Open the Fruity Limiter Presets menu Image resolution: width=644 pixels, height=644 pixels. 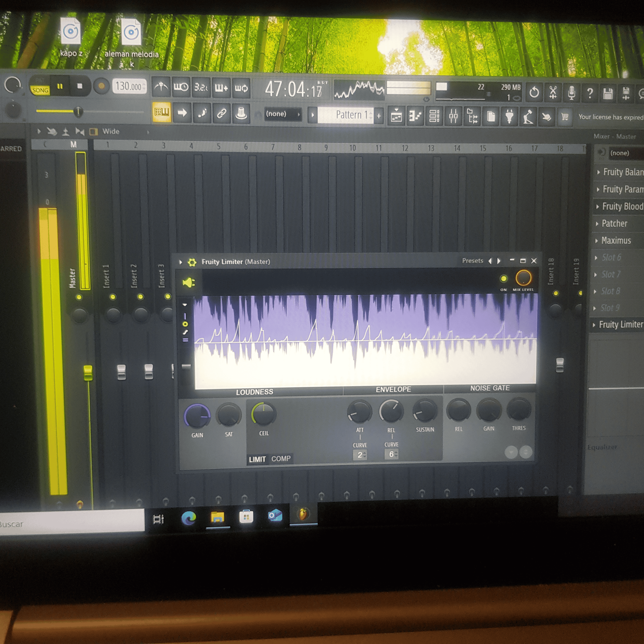pos(472,261)
